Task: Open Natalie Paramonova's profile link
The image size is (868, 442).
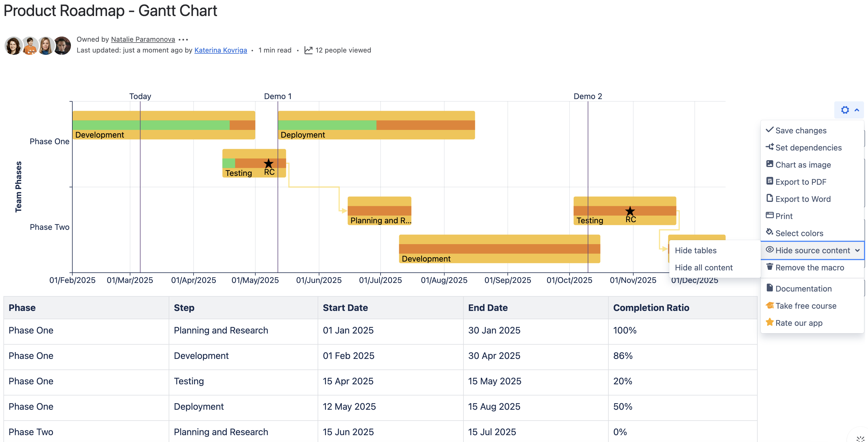Action: point(143,39)
